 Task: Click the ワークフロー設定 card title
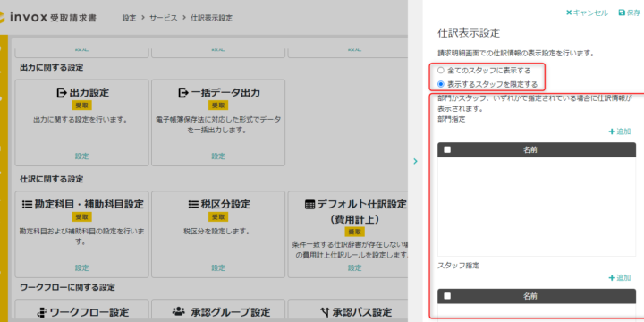click(x=89, y=312)
